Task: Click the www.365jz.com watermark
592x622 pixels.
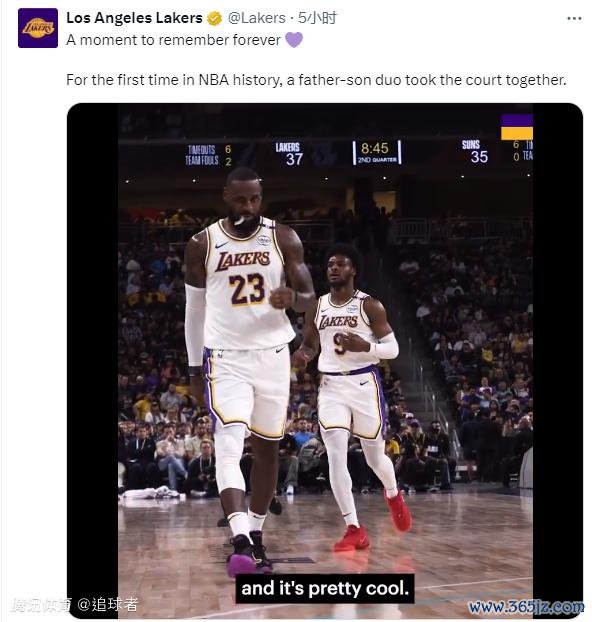Action: click(x=526, y=607)
